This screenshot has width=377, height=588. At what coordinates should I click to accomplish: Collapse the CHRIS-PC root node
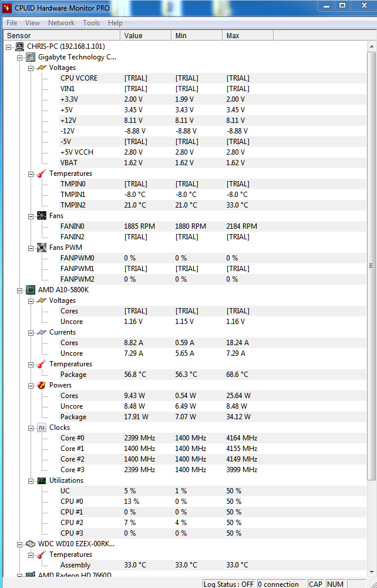tap(9, 47)
